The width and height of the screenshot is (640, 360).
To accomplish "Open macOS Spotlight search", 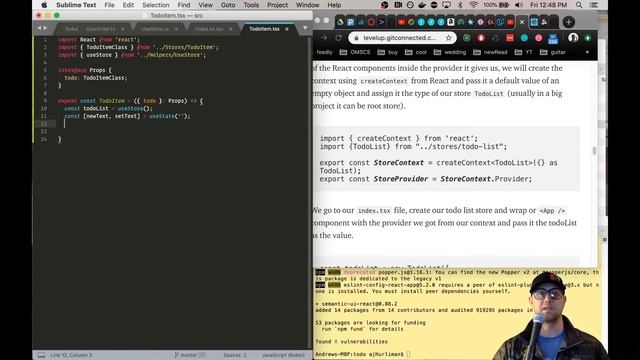I will 579,5.
